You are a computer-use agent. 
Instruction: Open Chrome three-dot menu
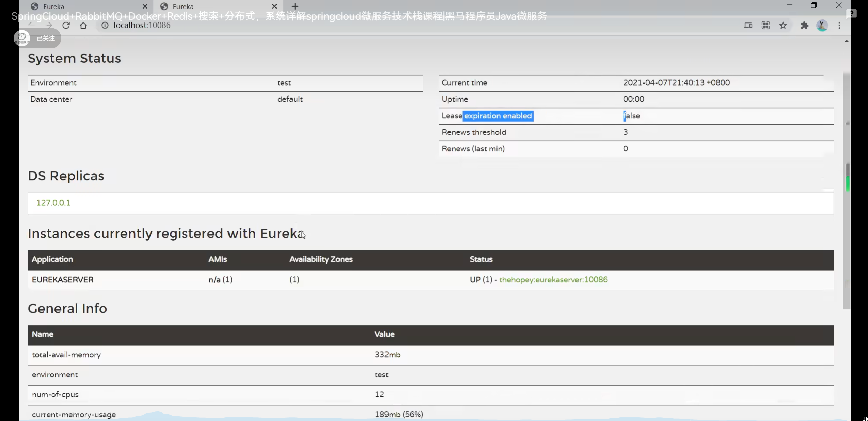(839, 26)
